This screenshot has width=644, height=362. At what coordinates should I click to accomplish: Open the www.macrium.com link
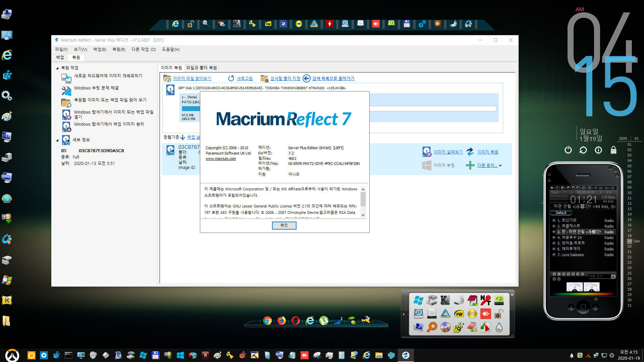pyautogui.click(x=221, y=159)
